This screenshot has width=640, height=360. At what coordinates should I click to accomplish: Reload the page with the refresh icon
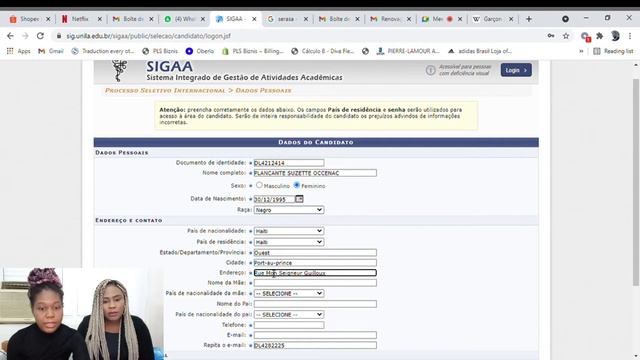40,36
